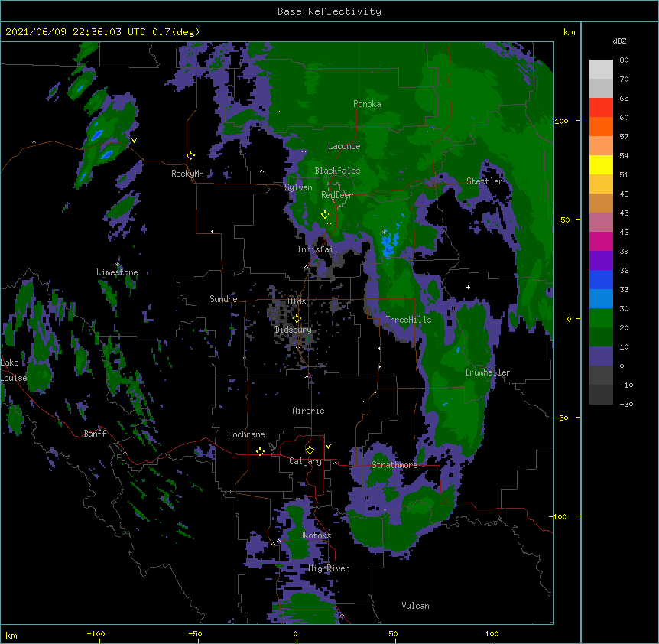This screenshot has width=659, height=644.
Task: Click the 45 value in the dBZ legend
Action: click(624, 213)
